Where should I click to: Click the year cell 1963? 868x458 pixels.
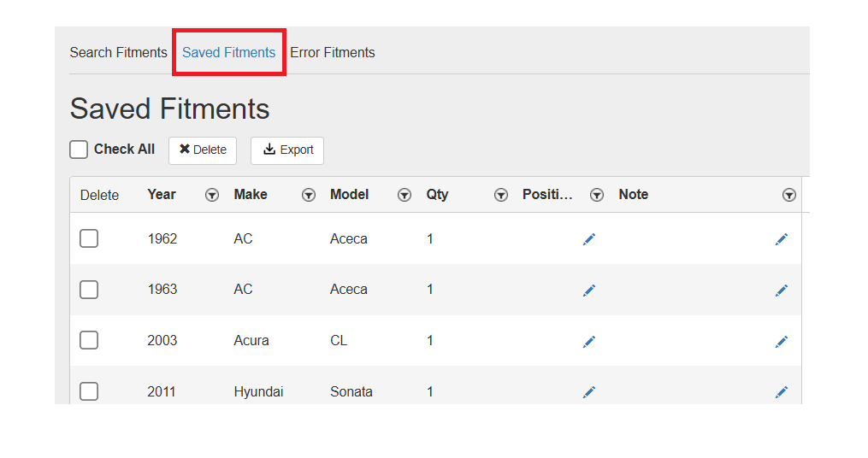pos(162,290)
